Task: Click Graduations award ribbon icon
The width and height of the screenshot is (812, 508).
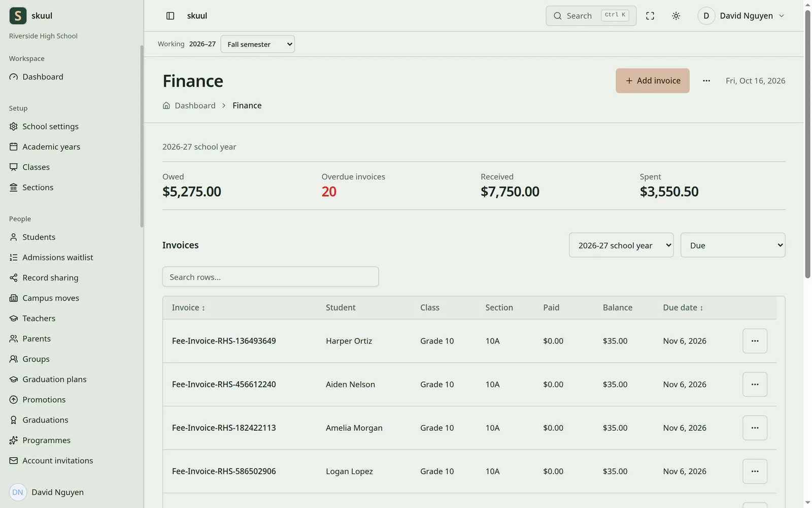Action: coord(14,420)
